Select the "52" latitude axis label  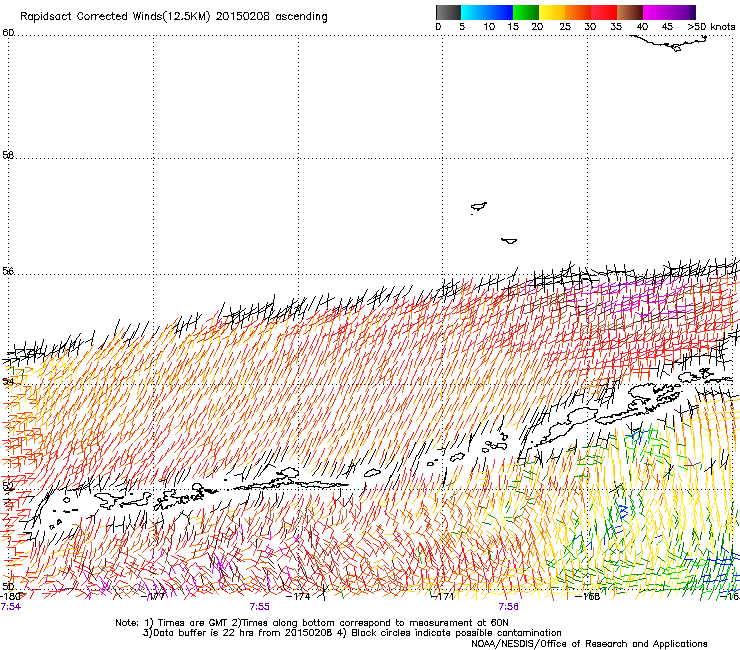[x=8, y=485]
